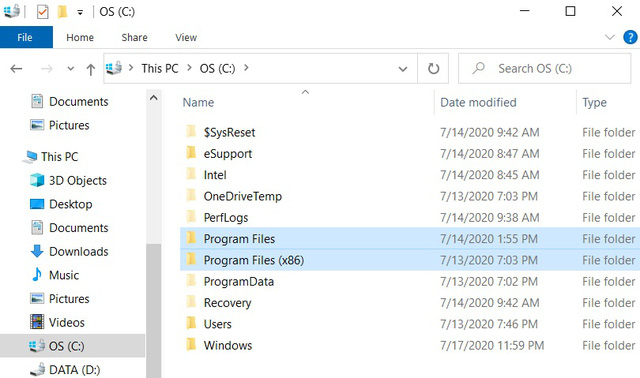Select the Recovery folder name
Image resolution: width=640 pixels, height=378 pixels.
(x=227, y=303)
